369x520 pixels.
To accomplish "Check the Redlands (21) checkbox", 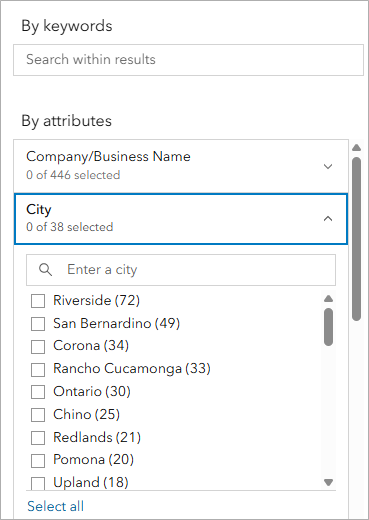I will coord(38,438).
